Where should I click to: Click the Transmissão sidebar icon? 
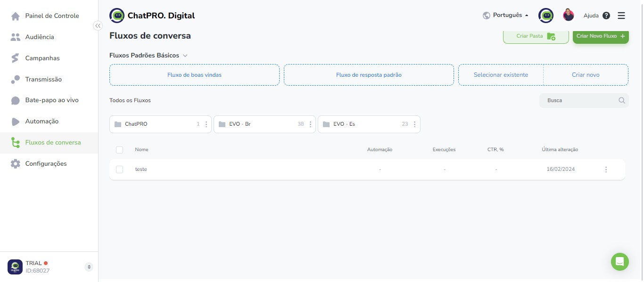(16, 79)
